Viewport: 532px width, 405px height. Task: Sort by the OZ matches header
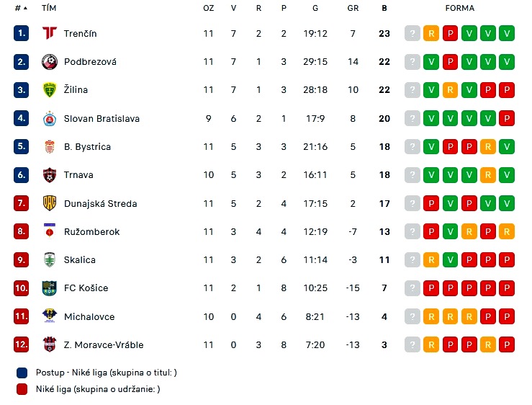(x=208, y=8)
